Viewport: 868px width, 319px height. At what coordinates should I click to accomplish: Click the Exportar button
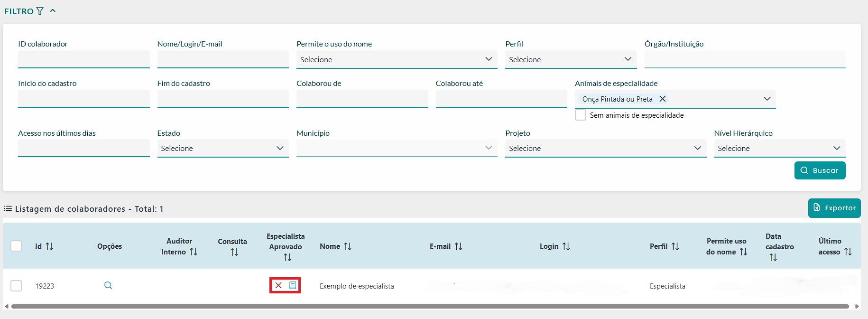(834, 208)
